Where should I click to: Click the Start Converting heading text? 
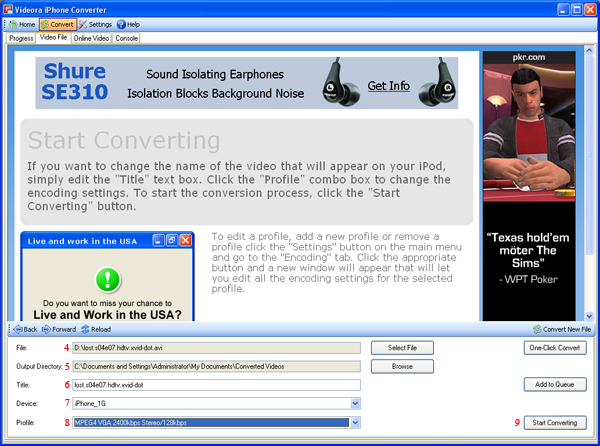(x=124, y=140)
